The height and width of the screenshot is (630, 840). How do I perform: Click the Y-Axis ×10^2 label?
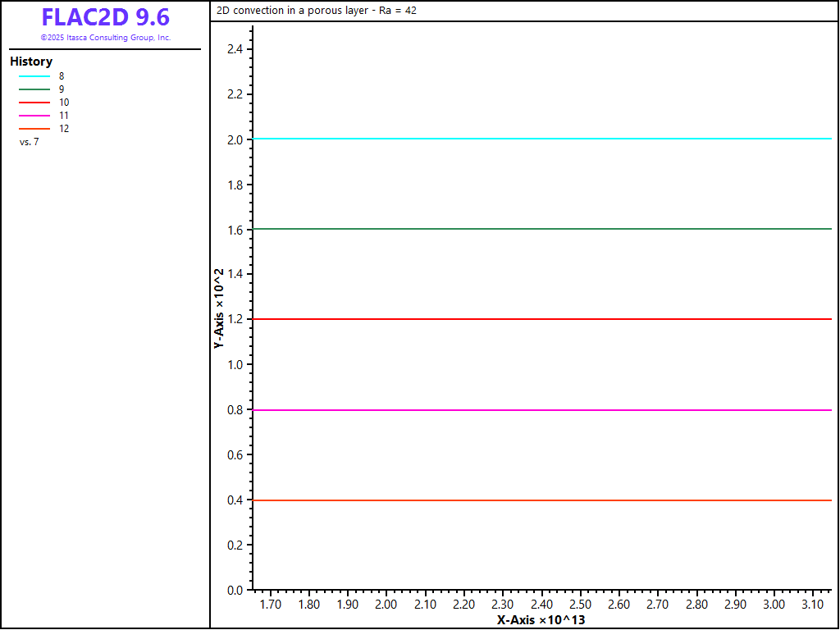tap(219, 308)
